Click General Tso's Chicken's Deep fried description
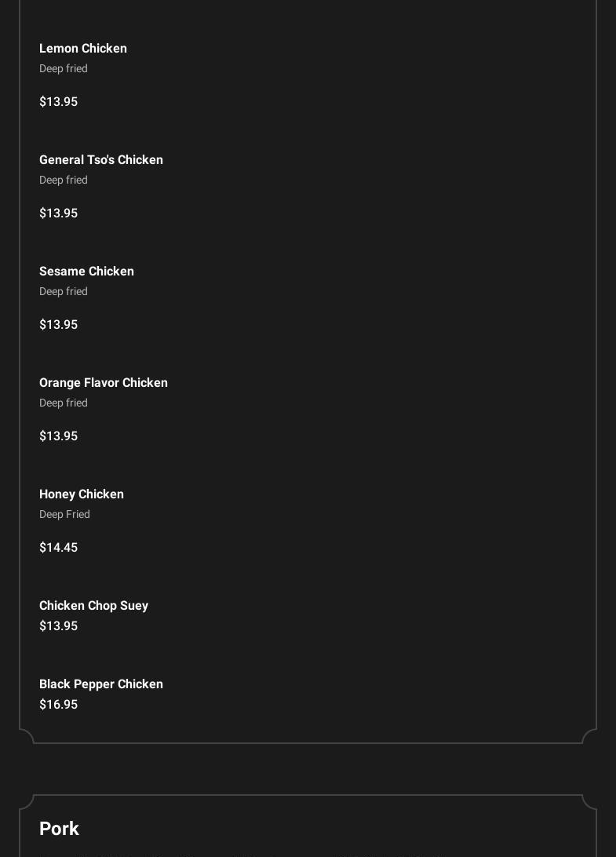616x857 pixels. pyautogui.click(x=64, y=181)
